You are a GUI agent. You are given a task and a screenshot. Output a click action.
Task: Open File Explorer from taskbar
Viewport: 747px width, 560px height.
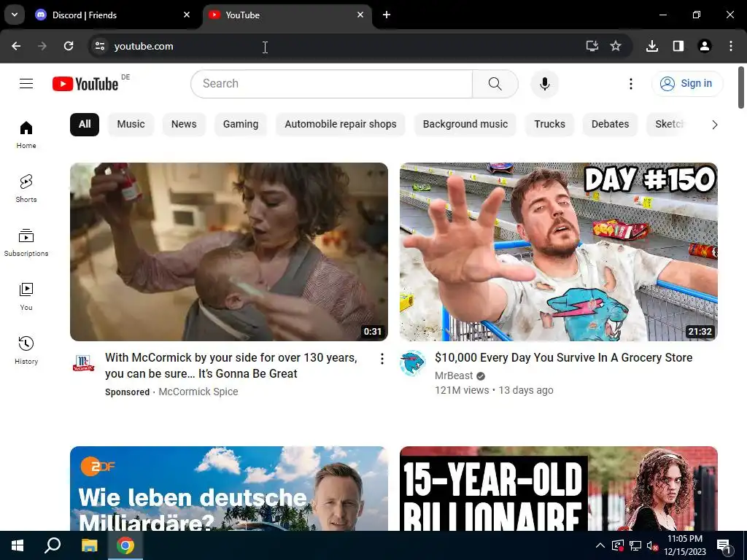[x=89, y=545]
